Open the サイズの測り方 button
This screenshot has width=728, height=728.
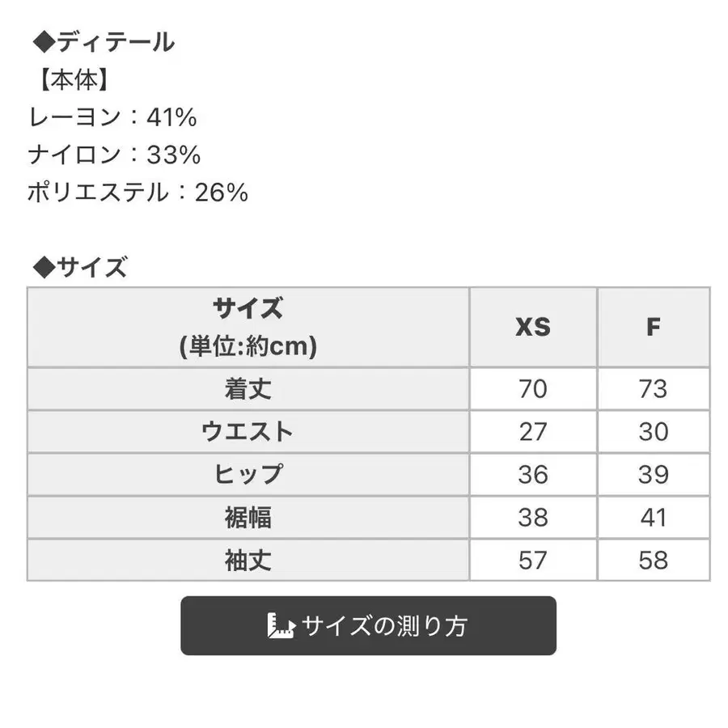(x=368, y=626)
